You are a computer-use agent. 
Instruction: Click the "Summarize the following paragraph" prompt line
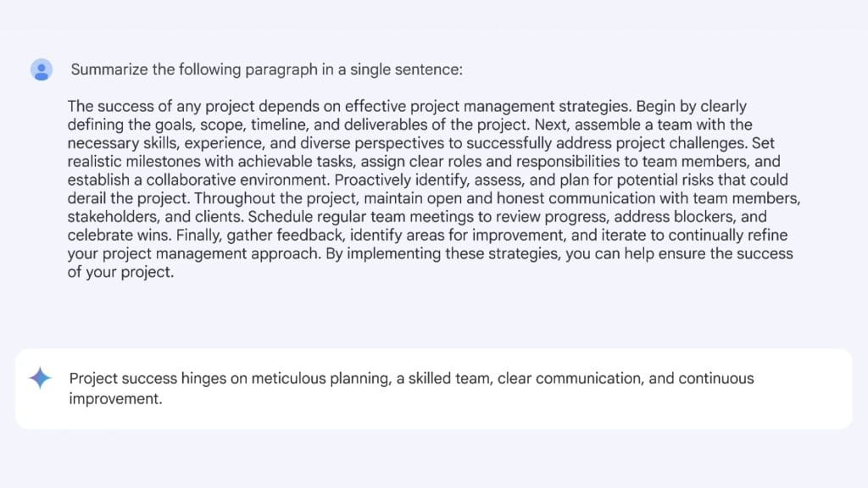(x=266, y=69)
